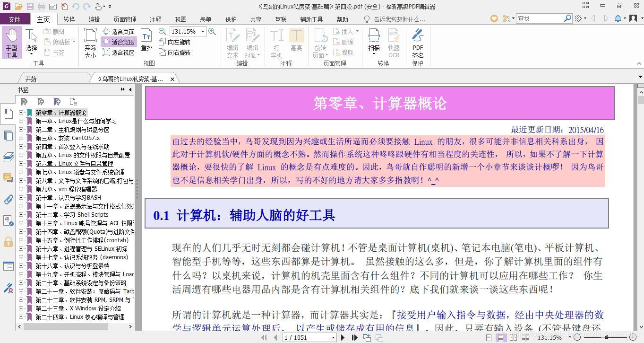The height and width of the screenshot is (343, 644).
Task: Select continuous facing view mode in status bar
Action: [x=525, y=337]
